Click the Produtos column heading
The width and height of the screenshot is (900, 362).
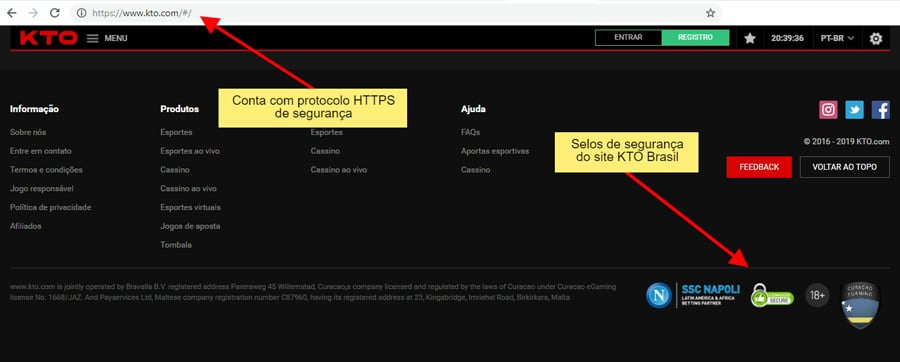point(180,109)
